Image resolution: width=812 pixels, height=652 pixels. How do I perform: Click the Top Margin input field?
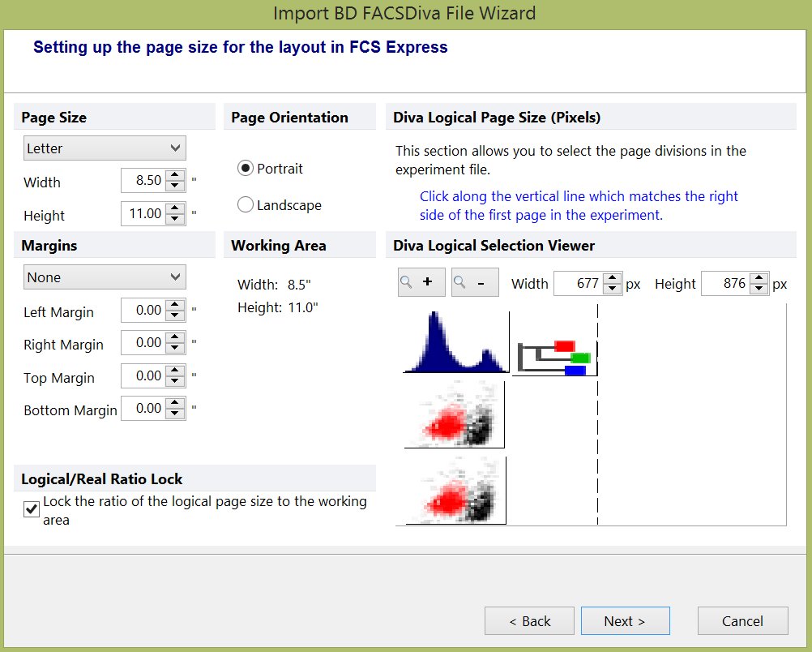[x=143, y=376]
